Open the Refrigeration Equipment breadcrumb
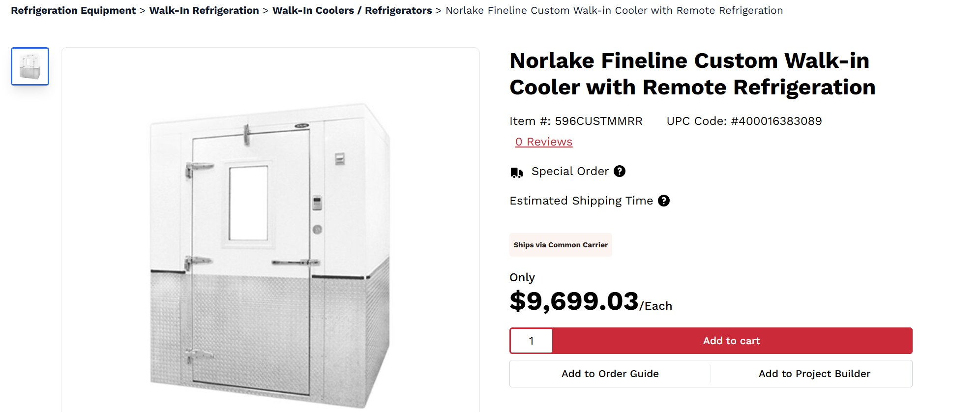This screenshot has height=412, width=980. coord(73,10)
